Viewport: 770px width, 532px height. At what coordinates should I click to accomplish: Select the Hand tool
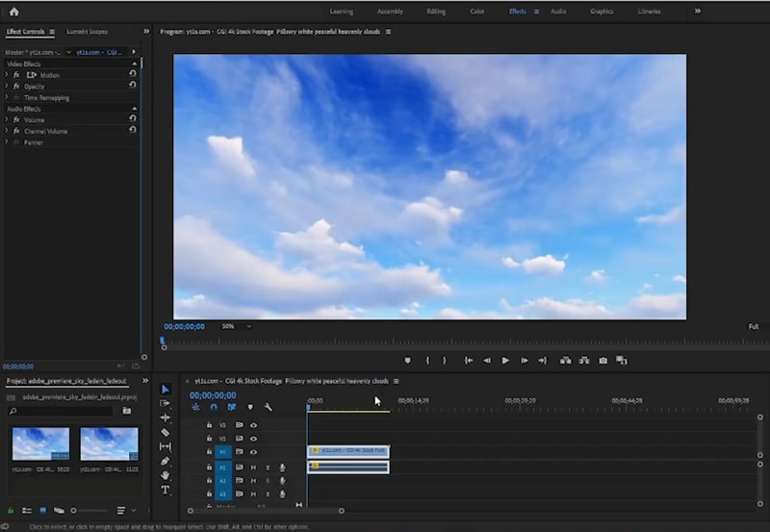[x=165, y=475]
